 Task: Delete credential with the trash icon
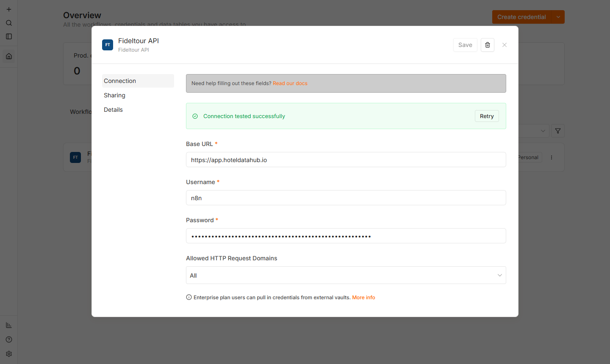(488, 45)
